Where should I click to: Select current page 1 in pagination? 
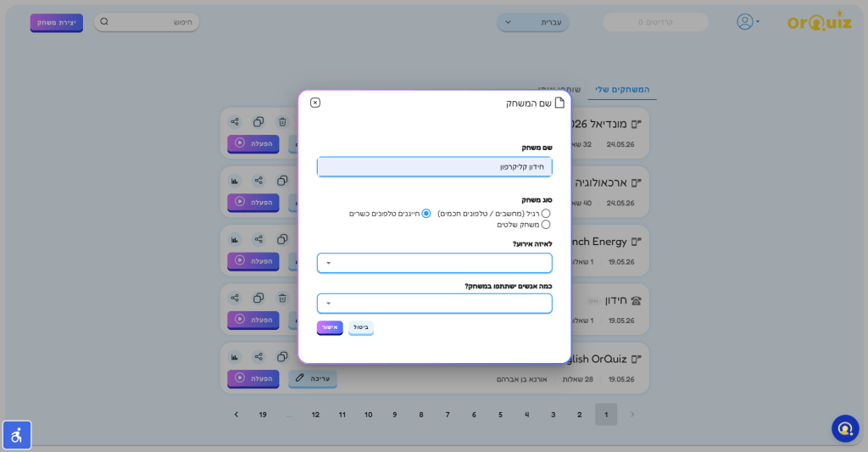tap(606, 415)
